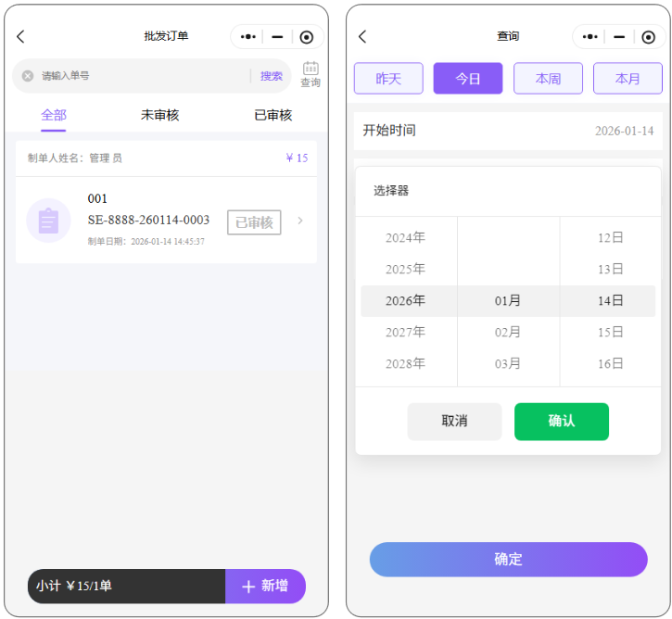Viewport: 672px width, 619px height.
Task: Select the 昨天 quick filter
Action: coord(388,79)
